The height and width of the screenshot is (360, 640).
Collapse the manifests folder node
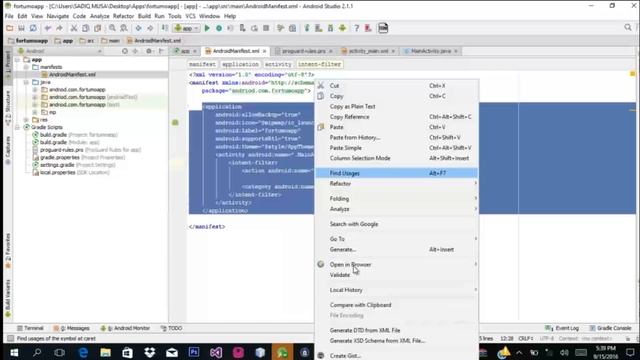point(26,67)
